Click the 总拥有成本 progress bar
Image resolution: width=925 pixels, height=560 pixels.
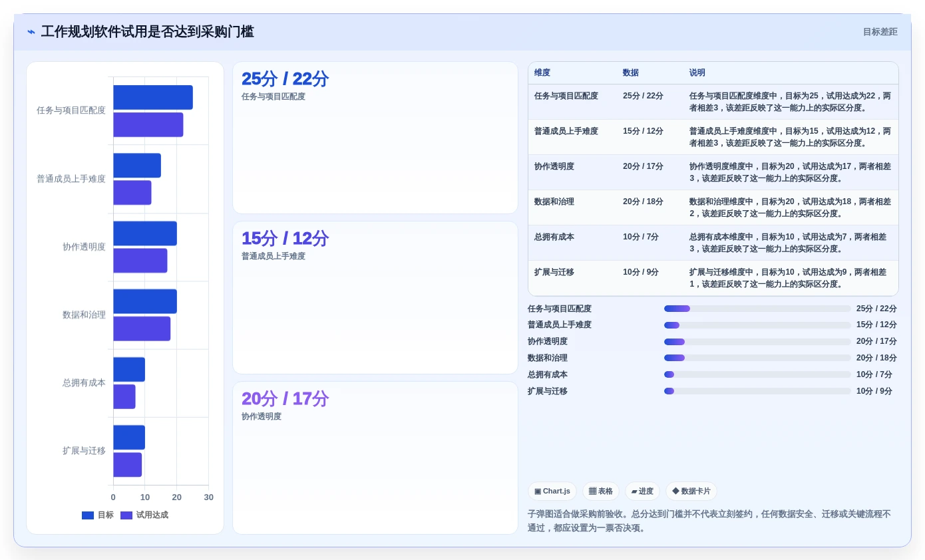757,374
